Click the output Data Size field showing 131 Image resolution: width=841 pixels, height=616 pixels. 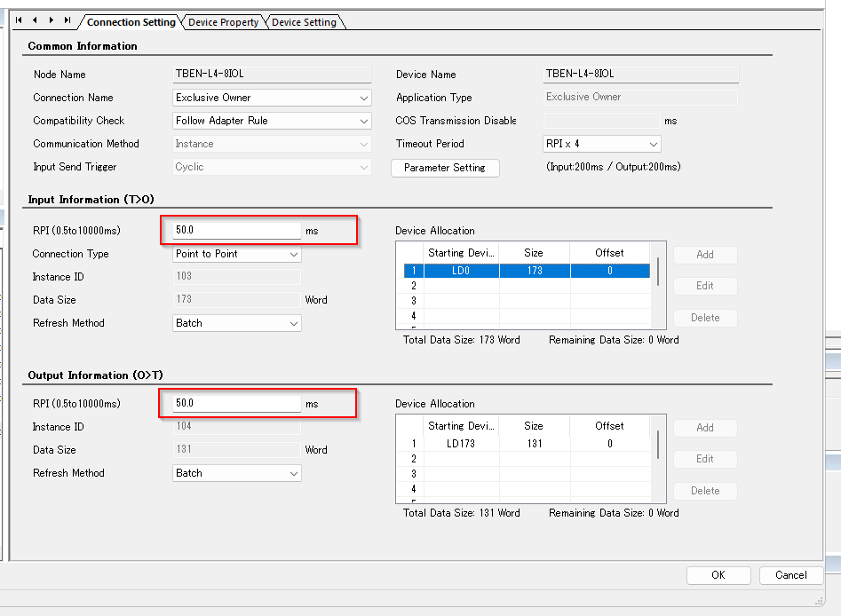tap(236, 449)
